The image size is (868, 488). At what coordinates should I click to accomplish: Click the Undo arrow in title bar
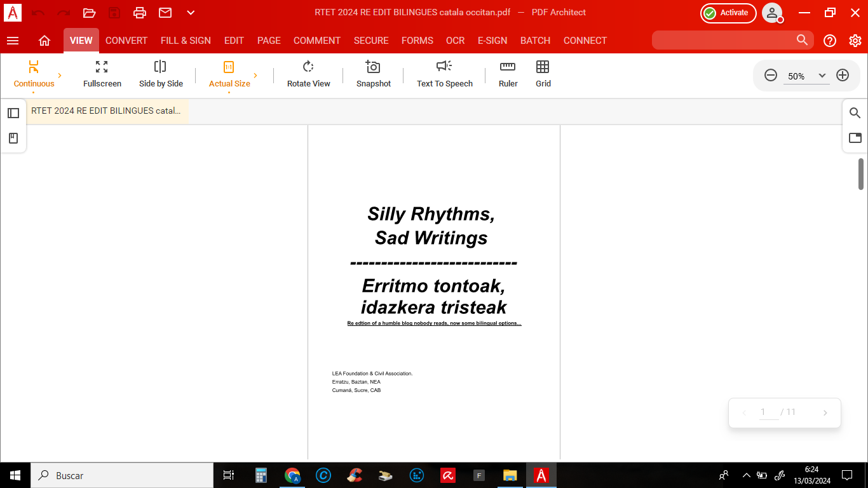38,13
